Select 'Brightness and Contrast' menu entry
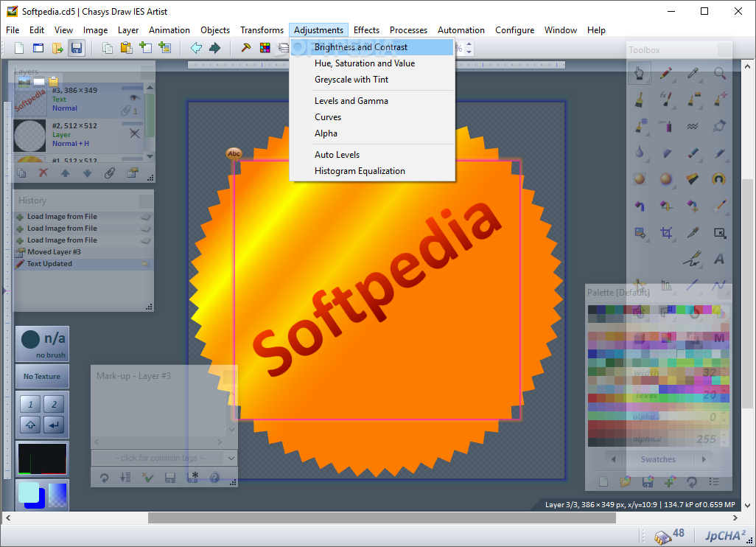Image resolution: width=756 pixels, height=547 pixels. coord(371,47)
